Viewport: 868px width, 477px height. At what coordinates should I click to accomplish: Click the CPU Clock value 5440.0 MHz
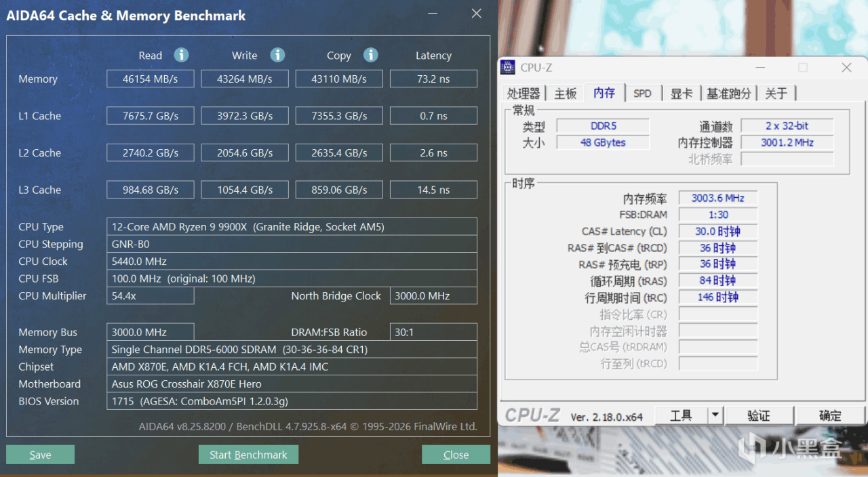[x=292, y=261]
